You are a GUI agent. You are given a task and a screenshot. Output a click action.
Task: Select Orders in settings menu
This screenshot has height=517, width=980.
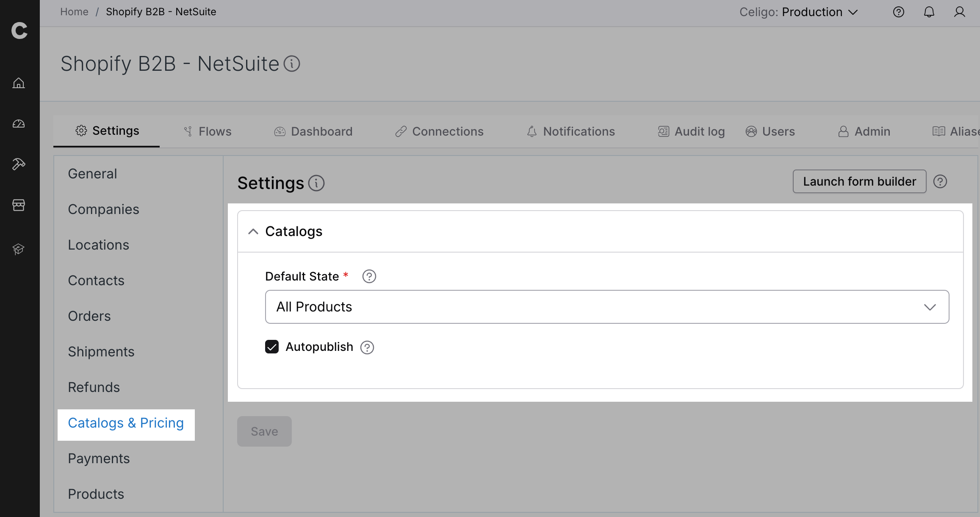tap(89, 316)
